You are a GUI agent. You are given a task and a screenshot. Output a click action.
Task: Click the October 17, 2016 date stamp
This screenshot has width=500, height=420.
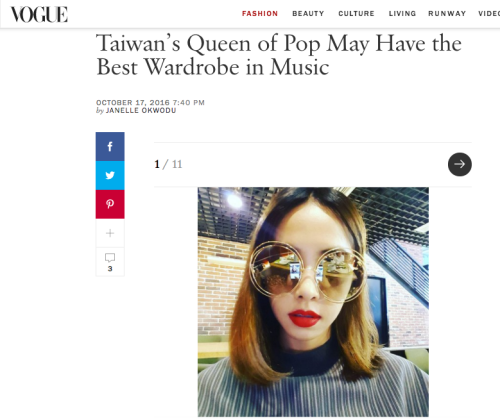[133, 102]
